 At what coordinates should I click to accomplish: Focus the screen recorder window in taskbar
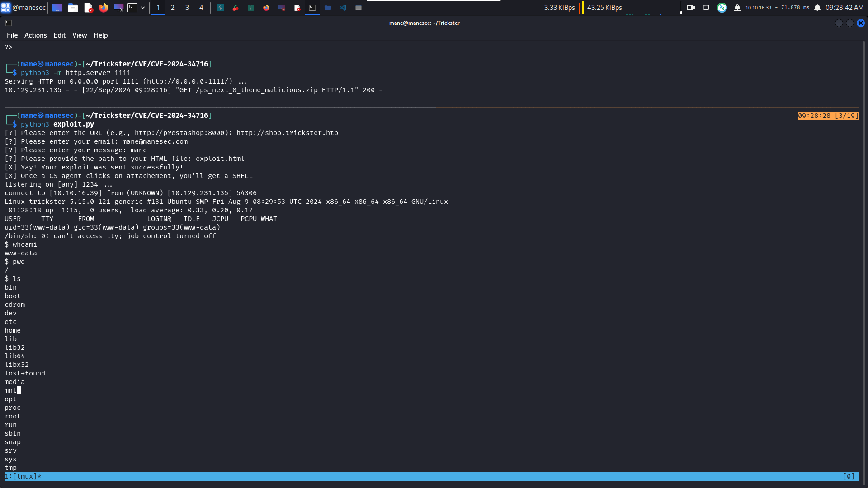282,8
